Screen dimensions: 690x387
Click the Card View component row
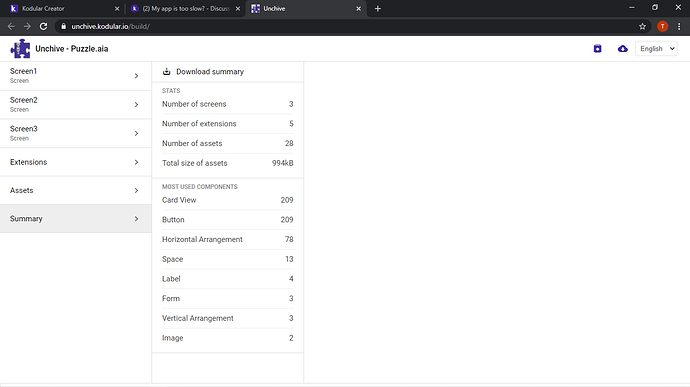[228, 200]
